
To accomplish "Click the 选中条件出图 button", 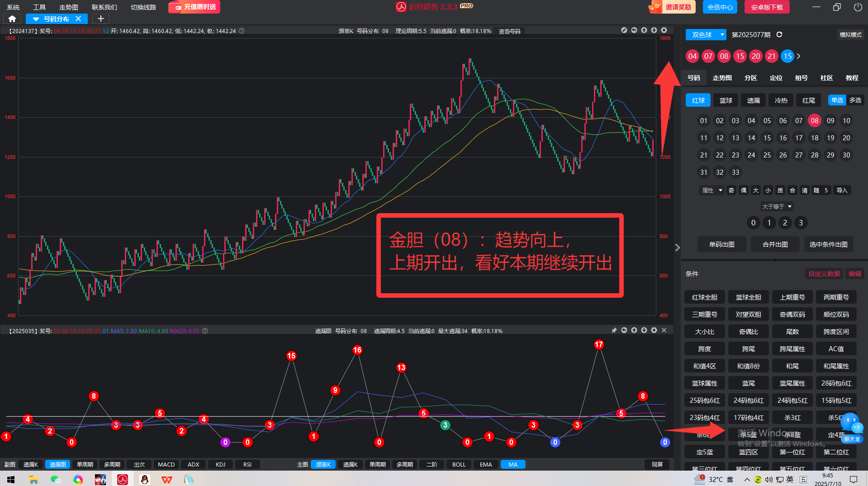I will coord(828,244).
